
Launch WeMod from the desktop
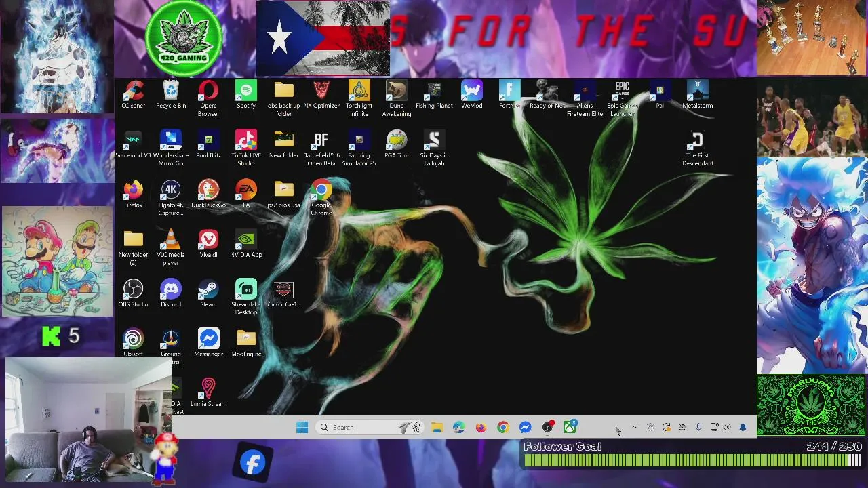[x=472, y=95]
